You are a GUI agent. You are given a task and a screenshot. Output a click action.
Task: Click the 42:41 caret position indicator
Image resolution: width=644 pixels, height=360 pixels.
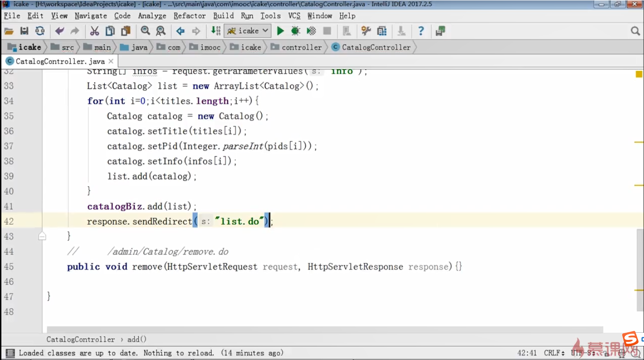527,353
